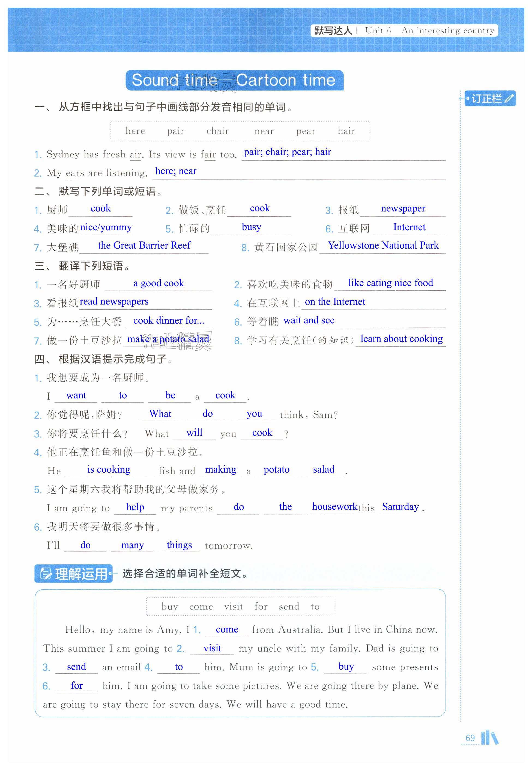
Task: Click the page number 69
Action: [x=470, y=738]
